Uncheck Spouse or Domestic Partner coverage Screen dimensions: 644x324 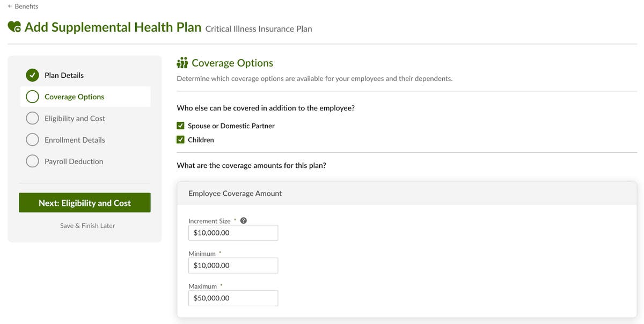(x=180, y=125)
